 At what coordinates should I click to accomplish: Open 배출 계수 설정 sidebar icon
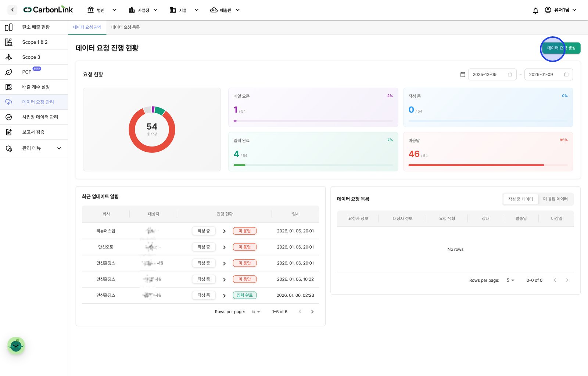(9, 87)
